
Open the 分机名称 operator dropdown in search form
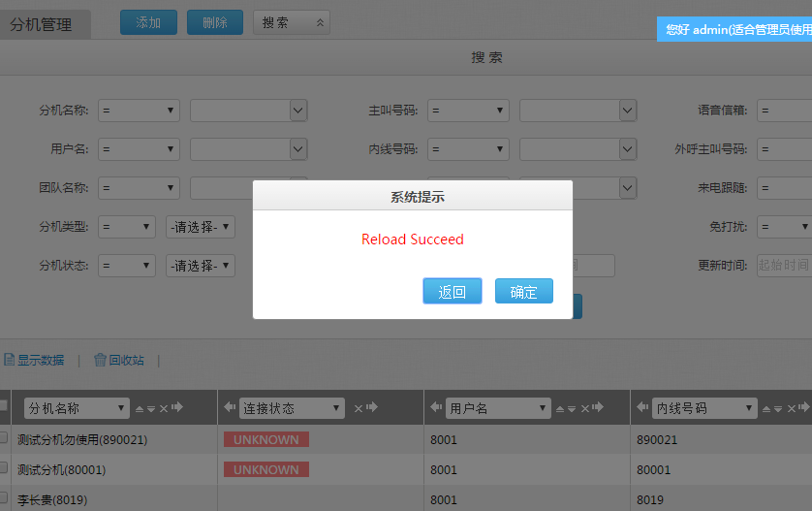point(139,111)
